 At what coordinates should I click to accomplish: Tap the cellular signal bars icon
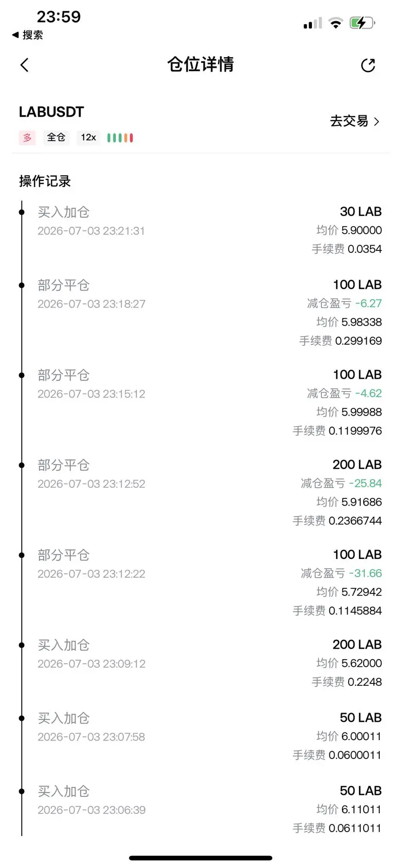point(313,23)
